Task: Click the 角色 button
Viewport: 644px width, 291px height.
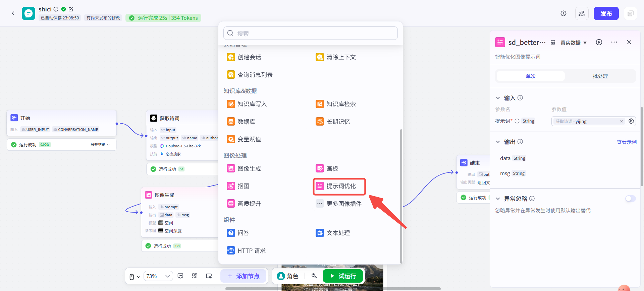Action: pos(287,276)
